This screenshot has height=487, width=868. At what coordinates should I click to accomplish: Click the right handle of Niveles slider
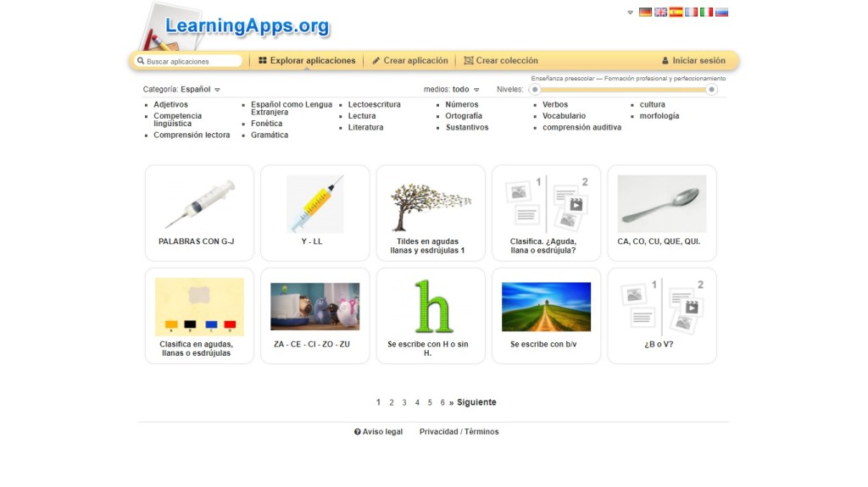712,89
